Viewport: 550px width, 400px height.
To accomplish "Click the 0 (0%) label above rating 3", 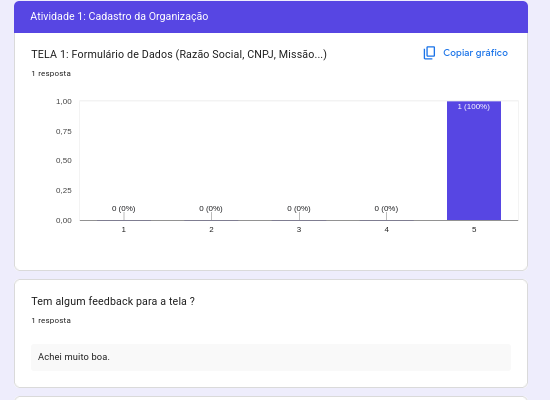I will click(299, 208).
